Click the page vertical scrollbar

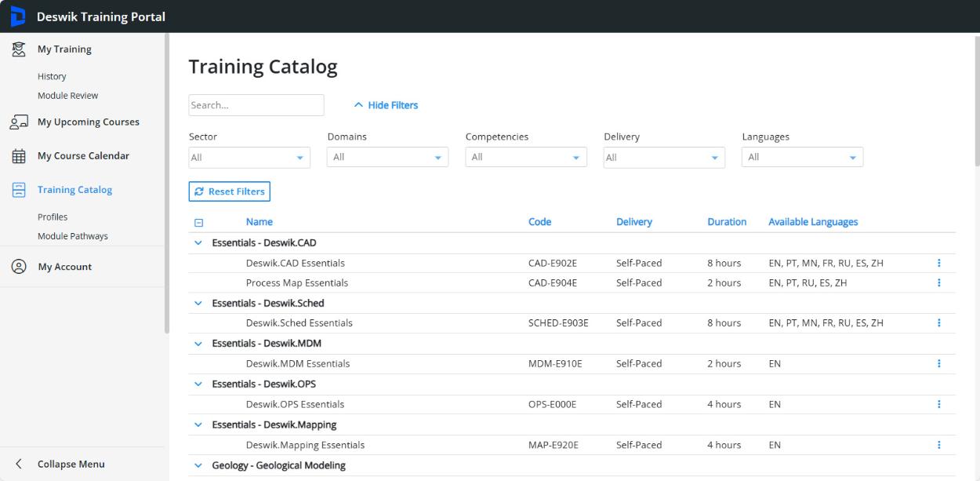[976, 102]
